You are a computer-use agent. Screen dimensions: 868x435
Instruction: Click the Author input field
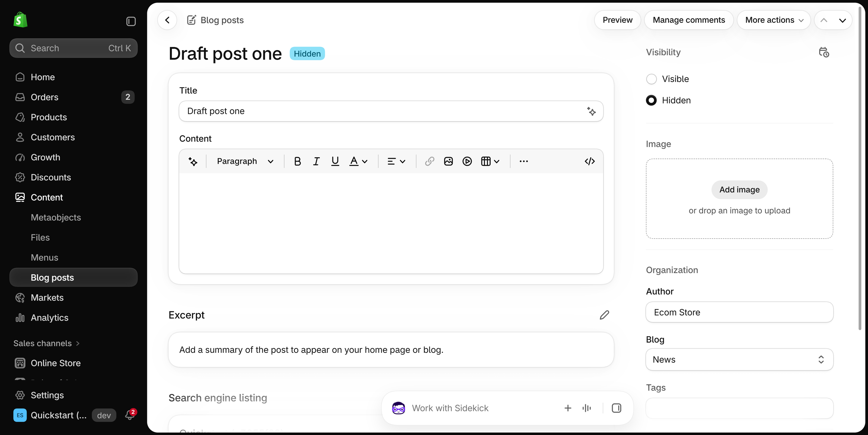[x=739, y=312]
